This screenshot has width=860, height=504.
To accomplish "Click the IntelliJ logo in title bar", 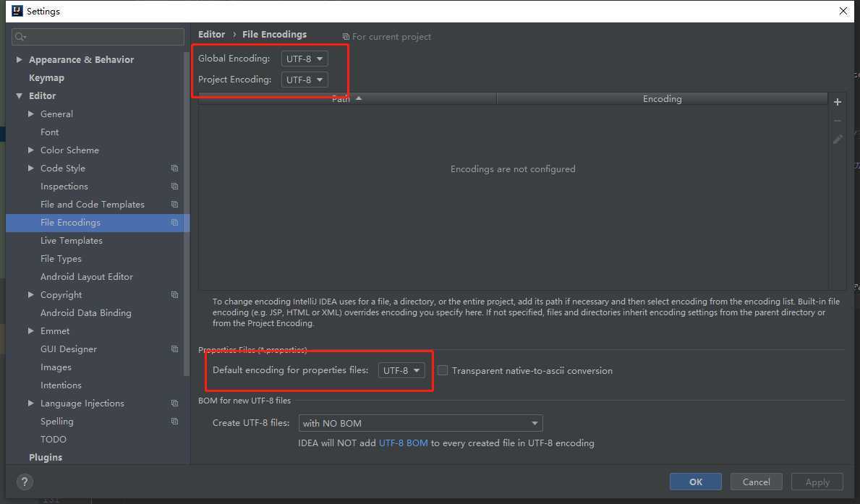I will coord(17,11).
